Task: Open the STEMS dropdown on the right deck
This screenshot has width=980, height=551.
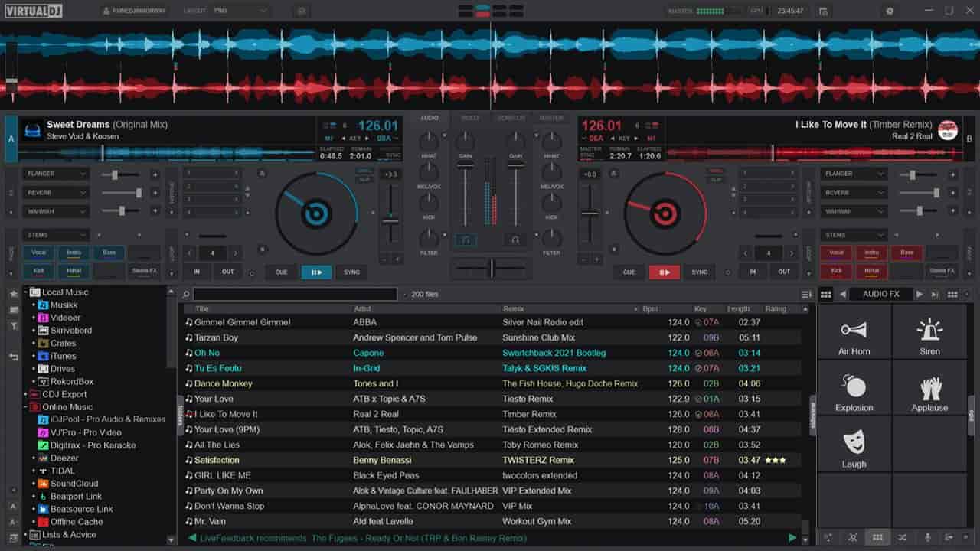Action: point(852,234)
